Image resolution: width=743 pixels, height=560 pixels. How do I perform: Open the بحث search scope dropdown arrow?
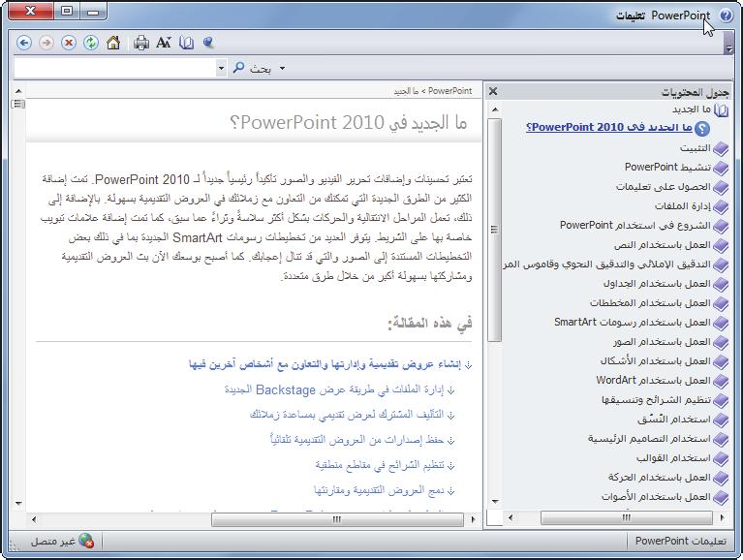283,68
